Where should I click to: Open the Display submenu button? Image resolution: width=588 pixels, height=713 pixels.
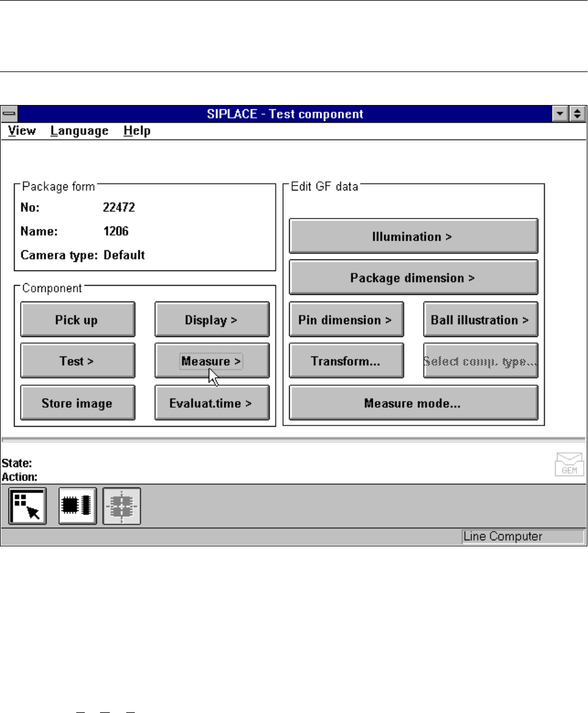212,319
